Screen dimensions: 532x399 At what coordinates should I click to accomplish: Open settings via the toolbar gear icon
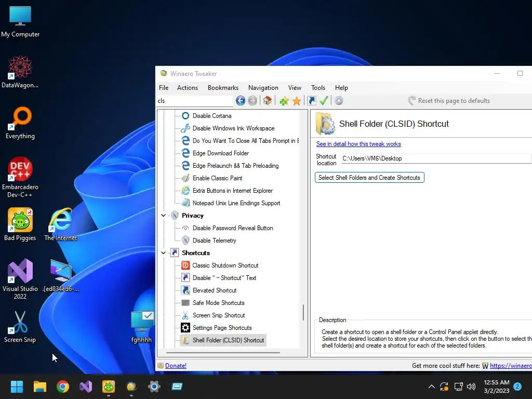click(339, 101)
